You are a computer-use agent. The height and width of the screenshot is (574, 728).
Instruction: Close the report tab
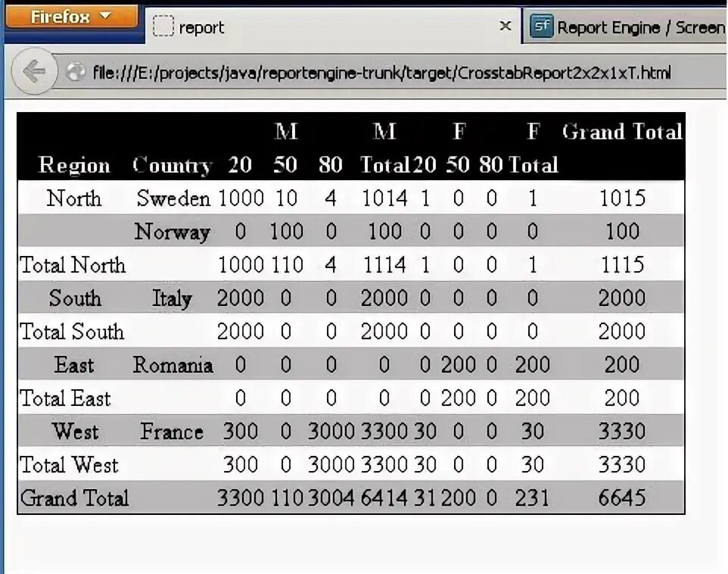[x=506, y=26]
